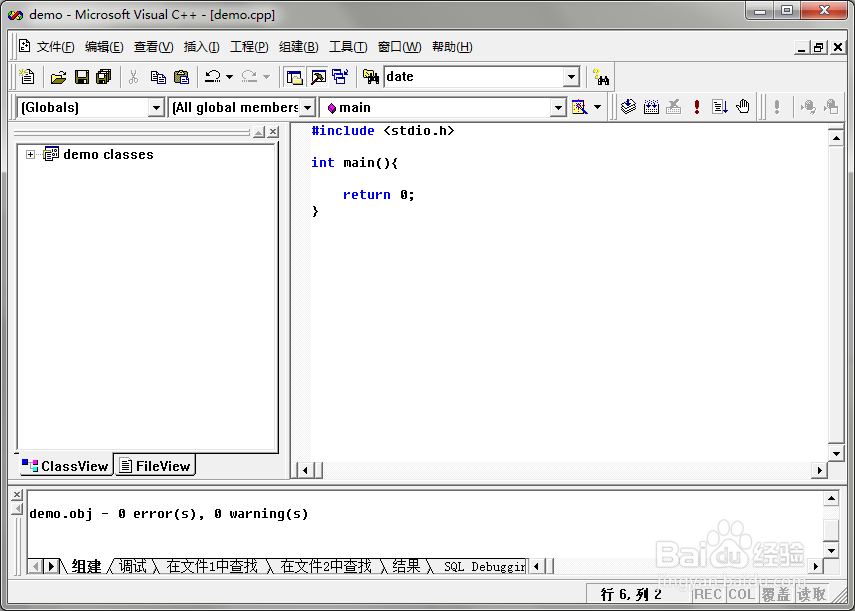Open the 工程(P) menu
Image resolution: width=855 pixels, height=611 pixels.
[249, 47]
